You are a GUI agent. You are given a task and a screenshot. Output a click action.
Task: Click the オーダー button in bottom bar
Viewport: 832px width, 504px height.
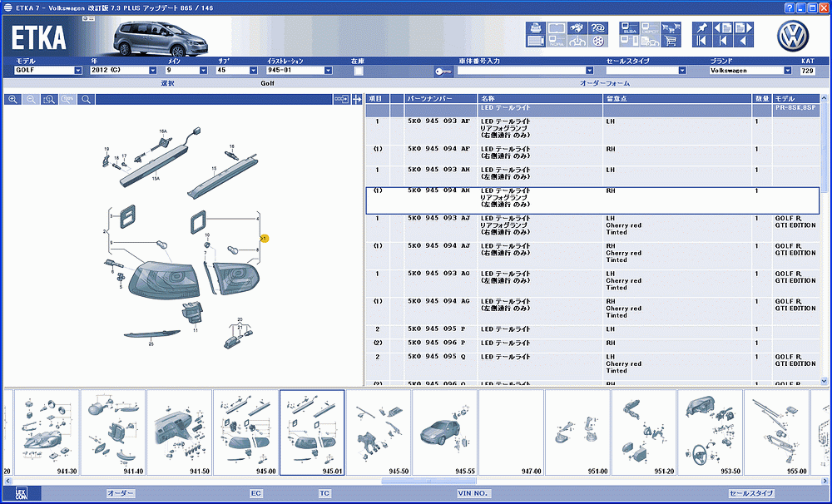tap(121, 493)
